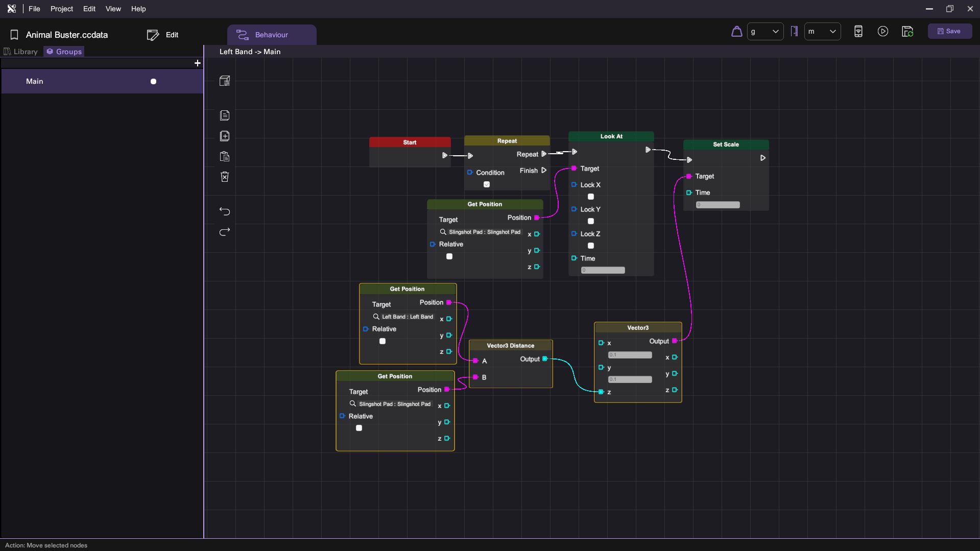Click the paste clipboard icon
This screenshot has width=980, height=551.
pyautogui.click(x=225, y=157)
